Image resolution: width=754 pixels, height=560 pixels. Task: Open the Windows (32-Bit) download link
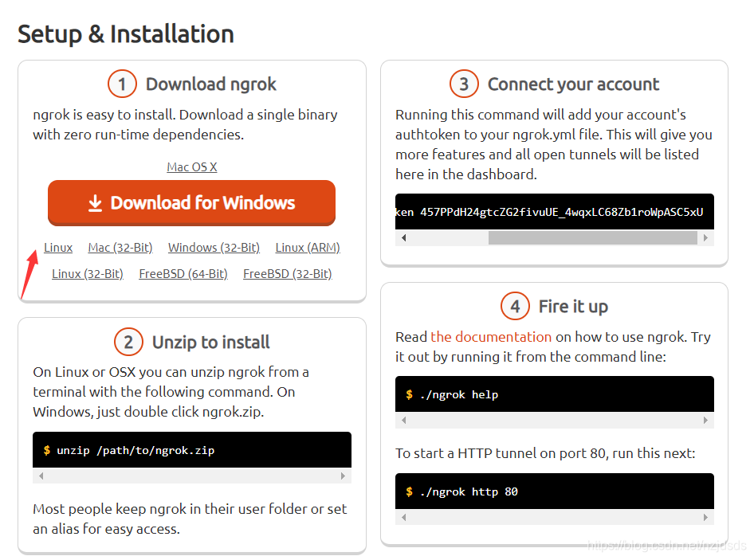pyautogui.click(x=214, y=247)
